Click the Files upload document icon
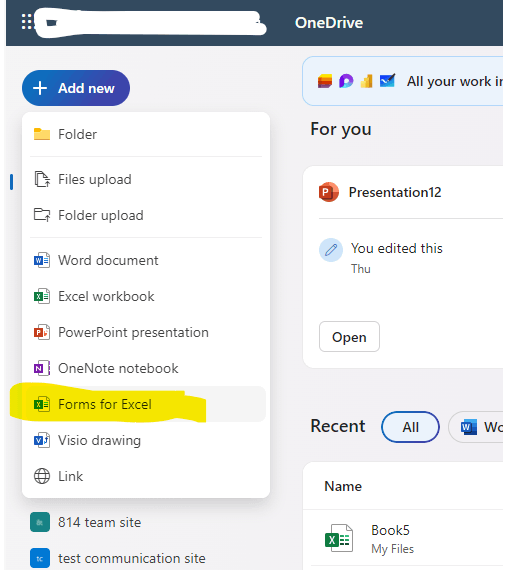 42,179
